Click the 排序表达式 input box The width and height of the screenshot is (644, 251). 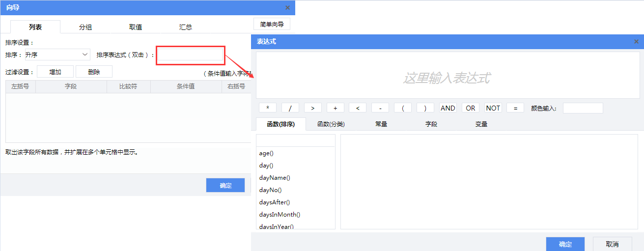(191, 55)
